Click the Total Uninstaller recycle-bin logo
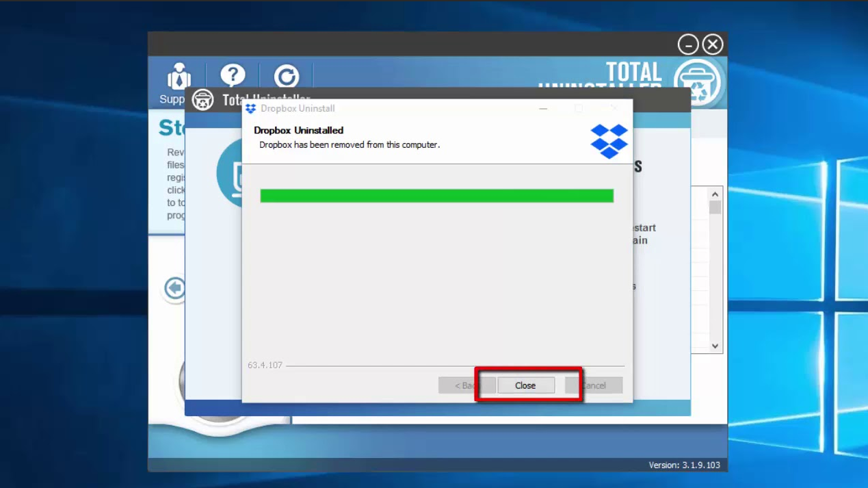This screenshot has width=868, height=488. pyautogui.click(x=697, y=81)
